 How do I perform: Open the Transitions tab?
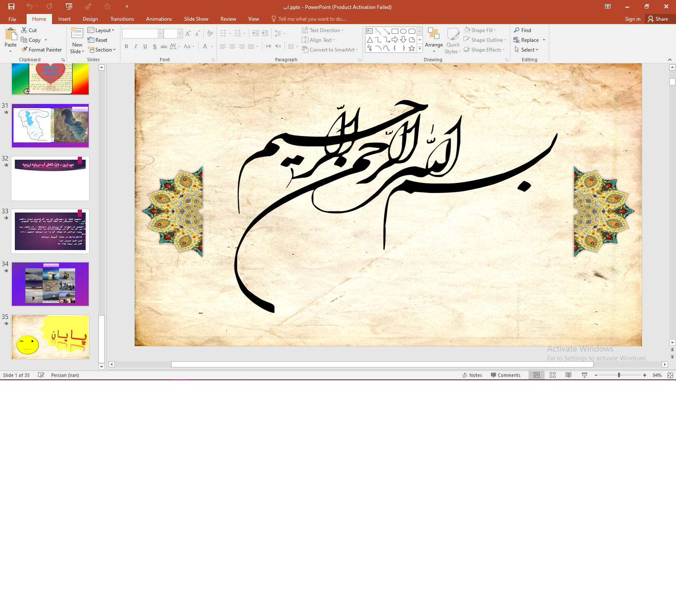(122, 19)
